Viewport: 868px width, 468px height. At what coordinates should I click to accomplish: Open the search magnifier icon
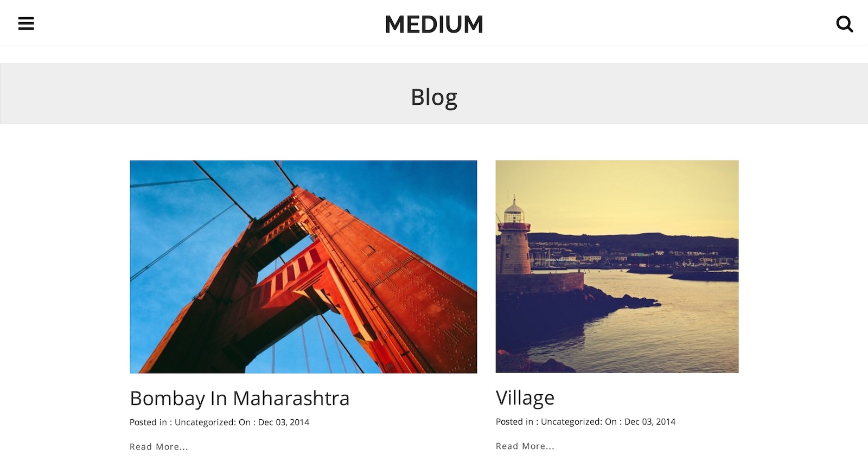tap(845, 24)
